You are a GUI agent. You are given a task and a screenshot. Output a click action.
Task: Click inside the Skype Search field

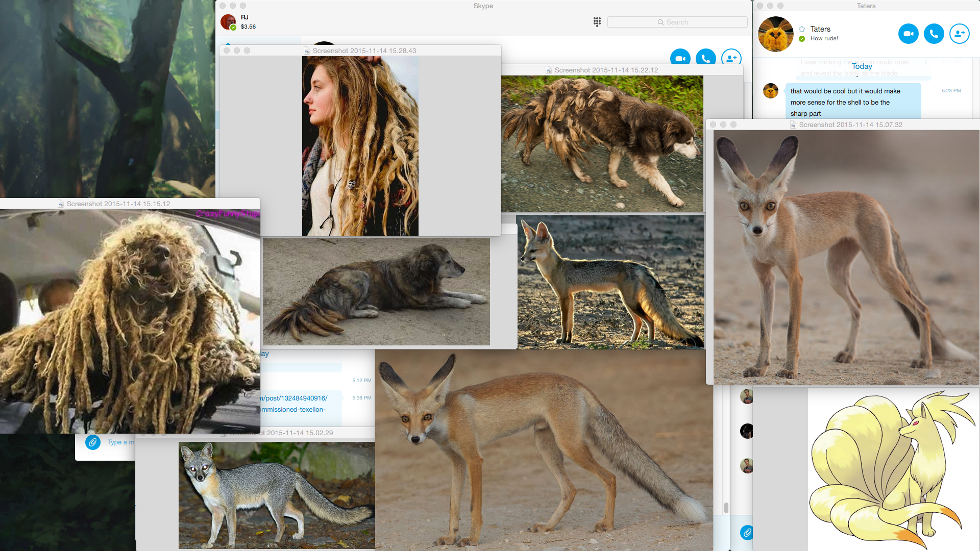tap(677, 22)
